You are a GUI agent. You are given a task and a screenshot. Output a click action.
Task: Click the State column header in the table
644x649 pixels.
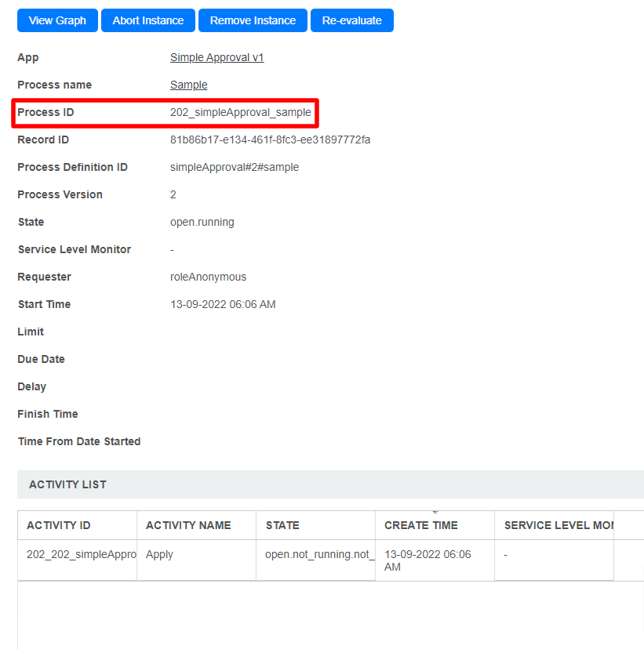coord(282,525)
